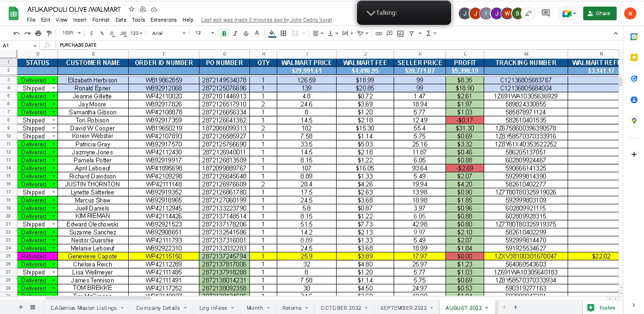Viewport: 644px width, 314px height.
Task: Get add-ons with plus icon
Action: [x=634, y=154]
